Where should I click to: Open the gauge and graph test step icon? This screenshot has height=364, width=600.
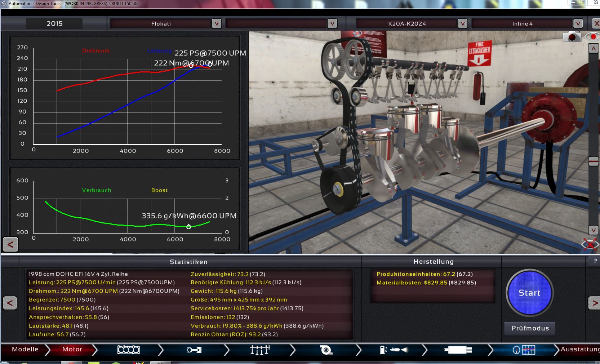tap(524, 350)
